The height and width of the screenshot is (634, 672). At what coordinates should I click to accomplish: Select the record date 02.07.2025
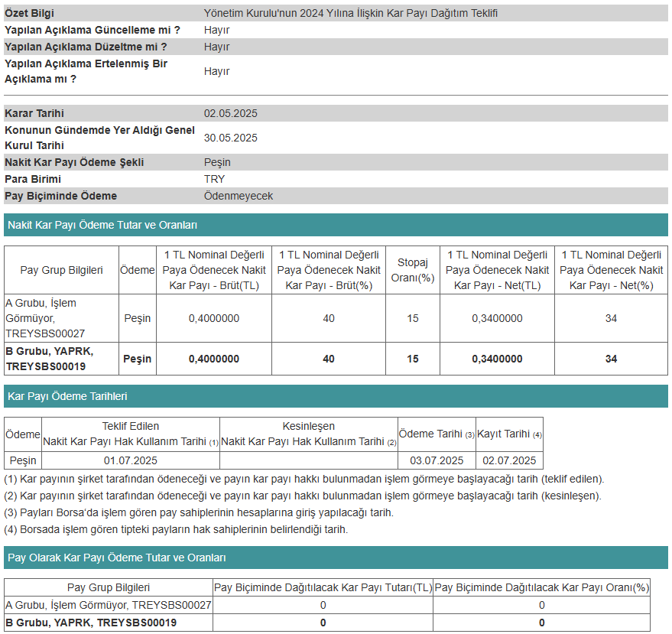[510, 460]
